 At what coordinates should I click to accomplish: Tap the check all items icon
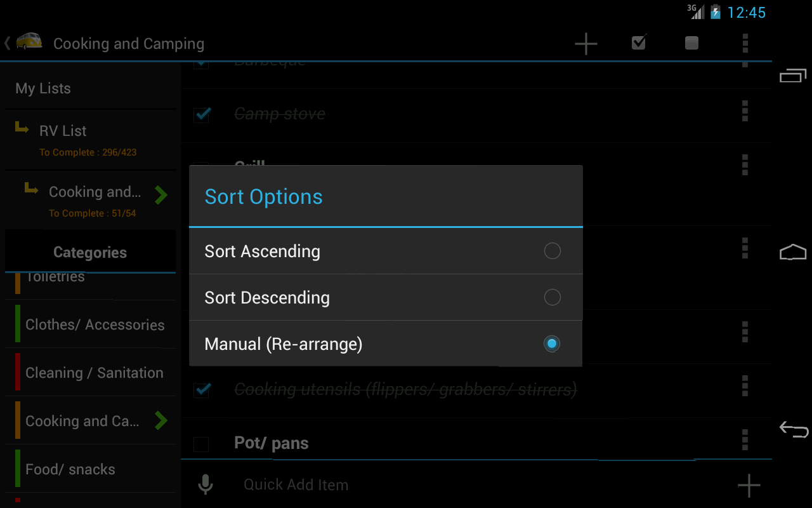(x=639, y=43)
